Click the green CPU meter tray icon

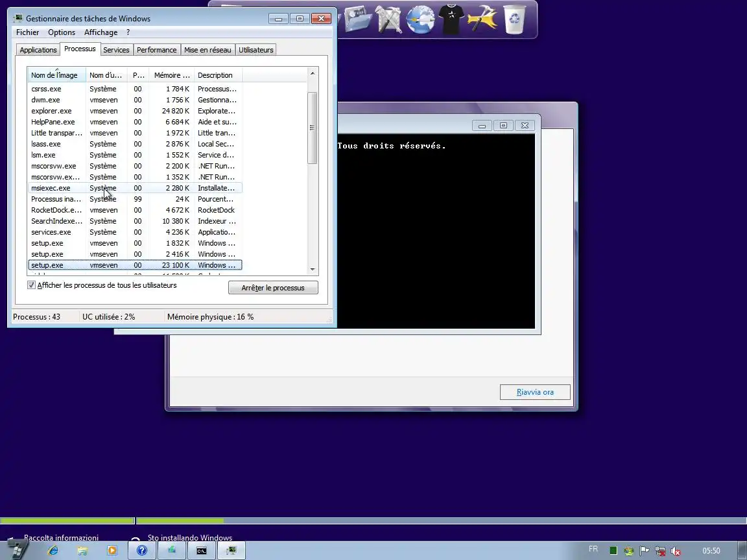[x=613, y=551]
